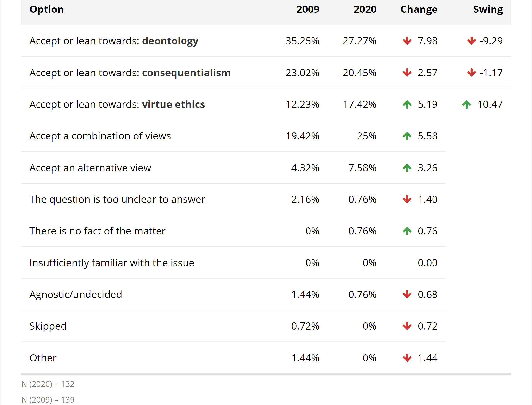The width and height of the screenshot is (532, 405).
Task: Click the Change column header
Action: coord(419,9)
